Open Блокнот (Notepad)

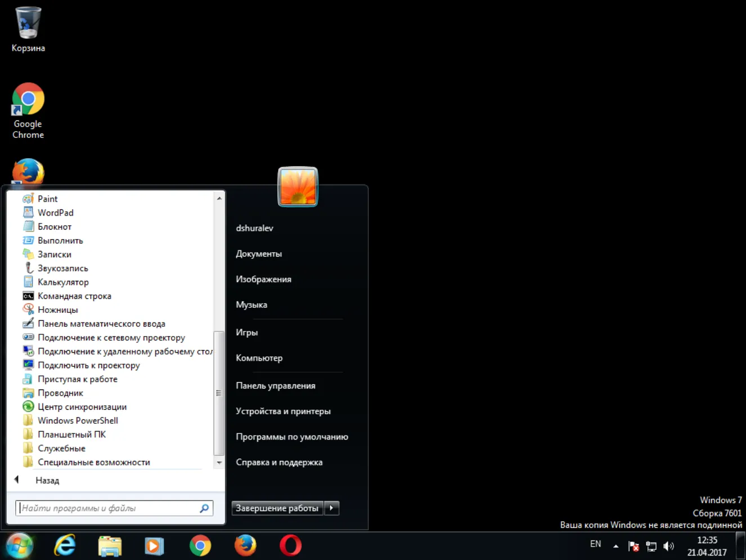tap(47, 227)
